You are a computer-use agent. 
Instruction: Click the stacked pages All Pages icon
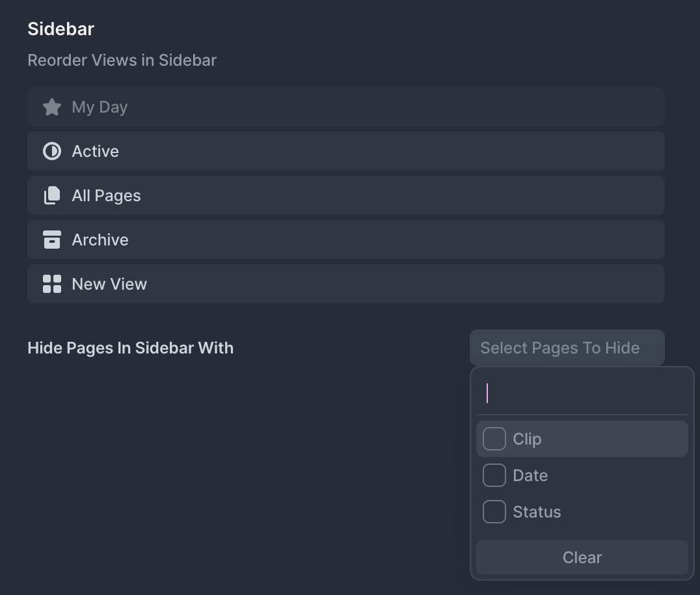[52, 195]
